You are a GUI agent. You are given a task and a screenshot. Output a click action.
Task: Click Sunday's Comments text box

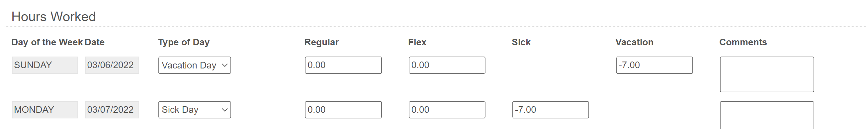coord(767,74)
